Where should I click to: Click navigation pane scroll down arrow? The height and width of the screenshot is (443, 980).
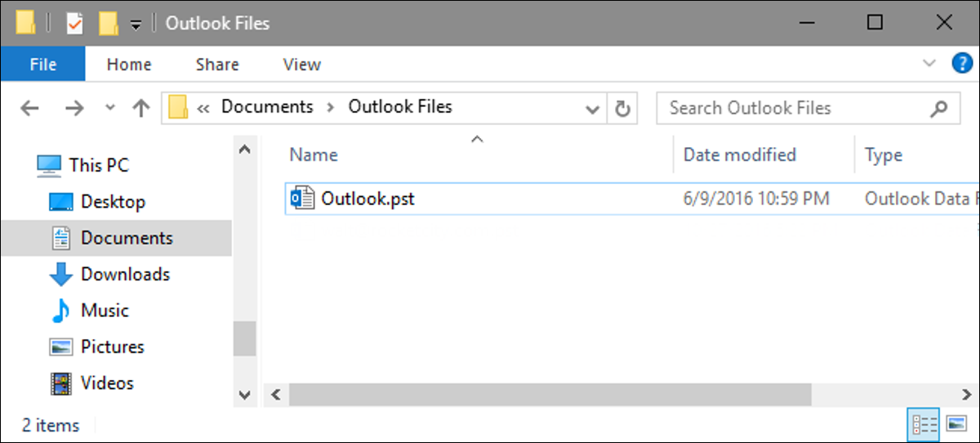(x=243, y=395)
